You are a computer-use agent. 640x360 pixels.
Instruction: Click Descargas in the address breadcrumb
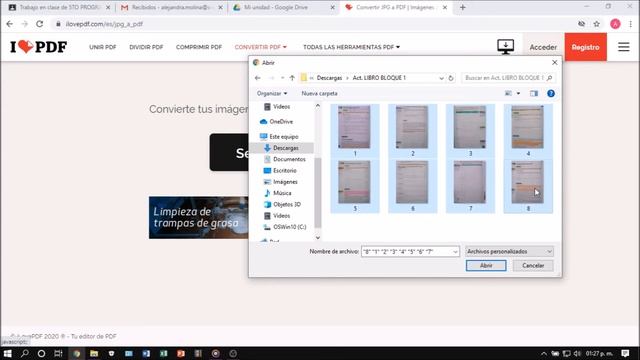coord(329,78)
